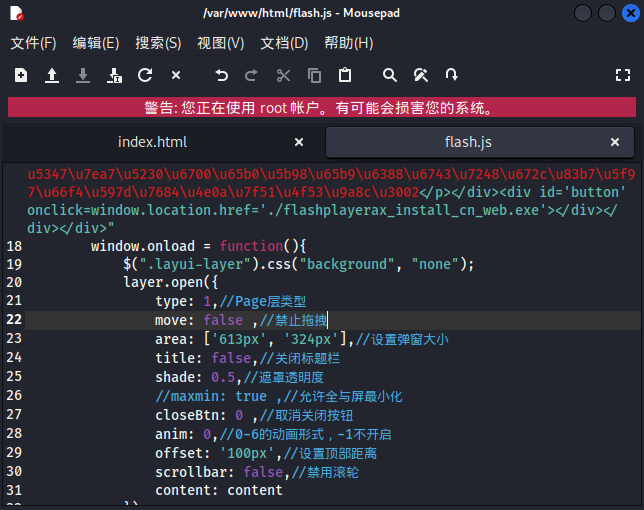Click the open file upload-arrow icon
This screenshot has height=510, width=644.
(x=52, y=76)
